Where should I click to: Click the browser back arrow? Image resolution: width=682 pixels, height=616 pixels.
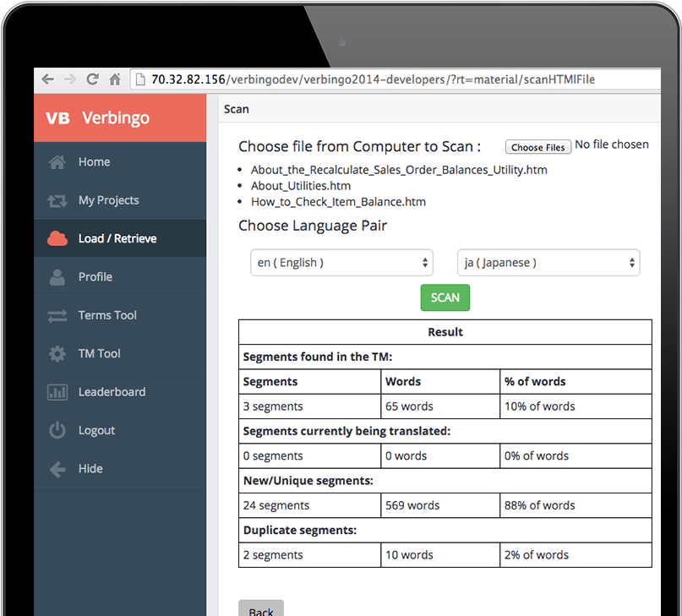[48, 79]
